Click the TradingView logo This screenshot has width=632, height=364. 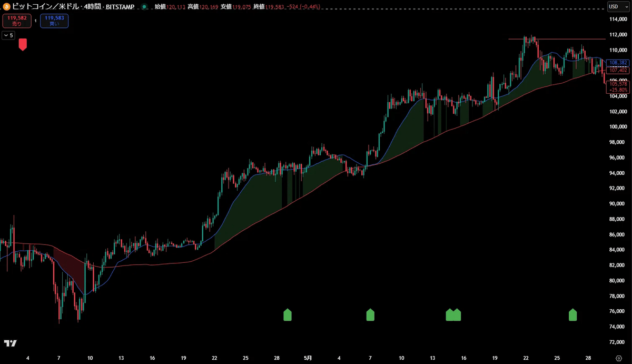pyautogui.click(x=10, y=343)
